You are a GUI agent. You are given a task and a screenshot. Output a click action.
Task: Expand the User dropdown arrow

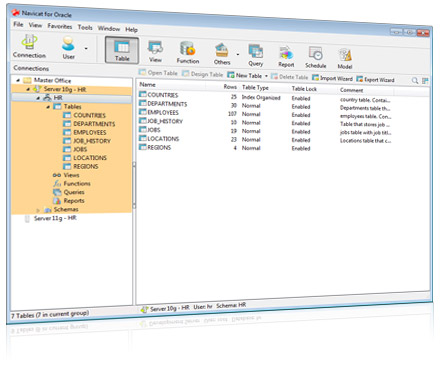(86, 49)
